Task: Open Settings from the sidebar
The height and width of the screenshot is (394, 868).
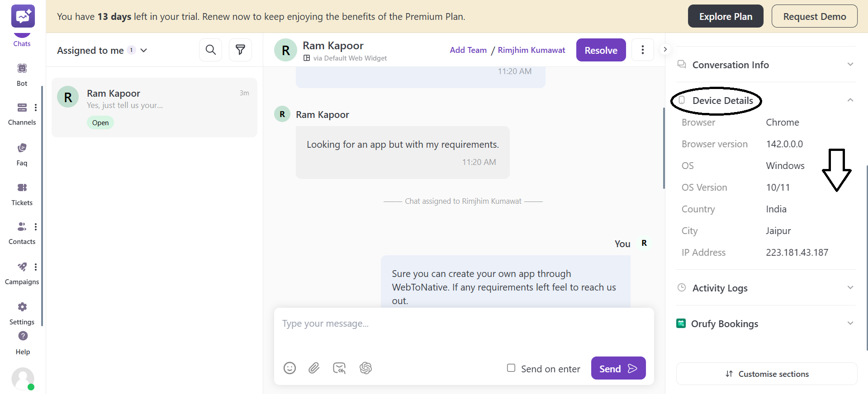Action: [x=22, y=313]
